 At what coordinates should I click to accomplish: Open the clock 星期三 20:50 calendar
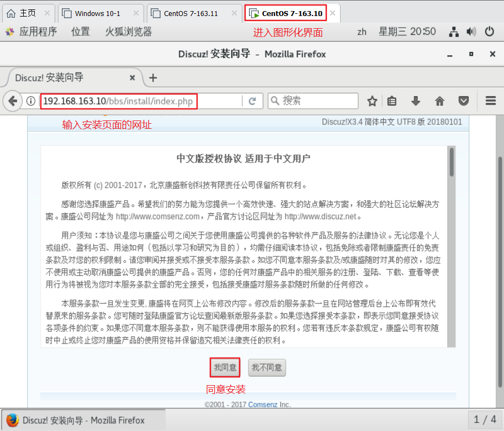(x=407, y=31)
